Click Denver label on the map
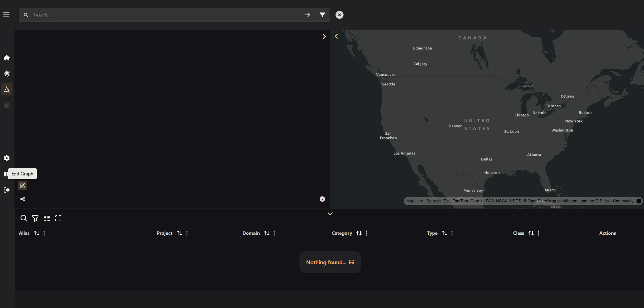Image resolution: width=644 pixels, height=308 pixels. pyautogui.click(x=455, y=126)
